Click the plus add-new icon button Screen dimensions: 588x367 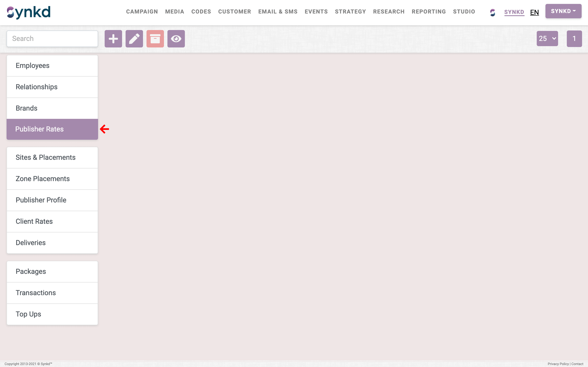tap(113, 39)
